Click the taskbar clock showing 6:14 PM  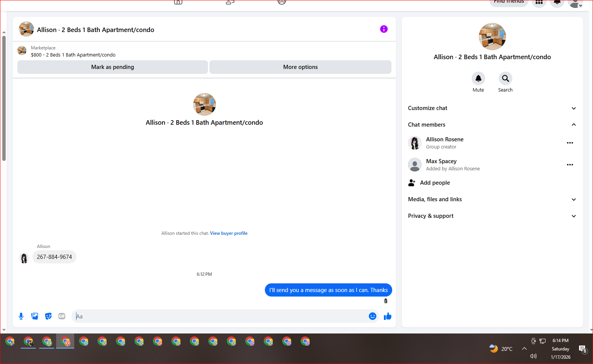click(560, 349)
